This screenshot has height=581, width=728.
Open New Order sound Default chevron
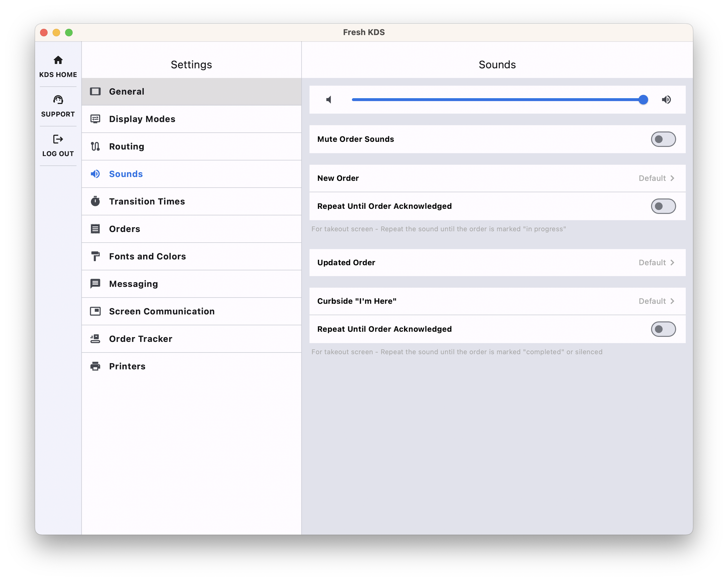[x=672, y=178]
